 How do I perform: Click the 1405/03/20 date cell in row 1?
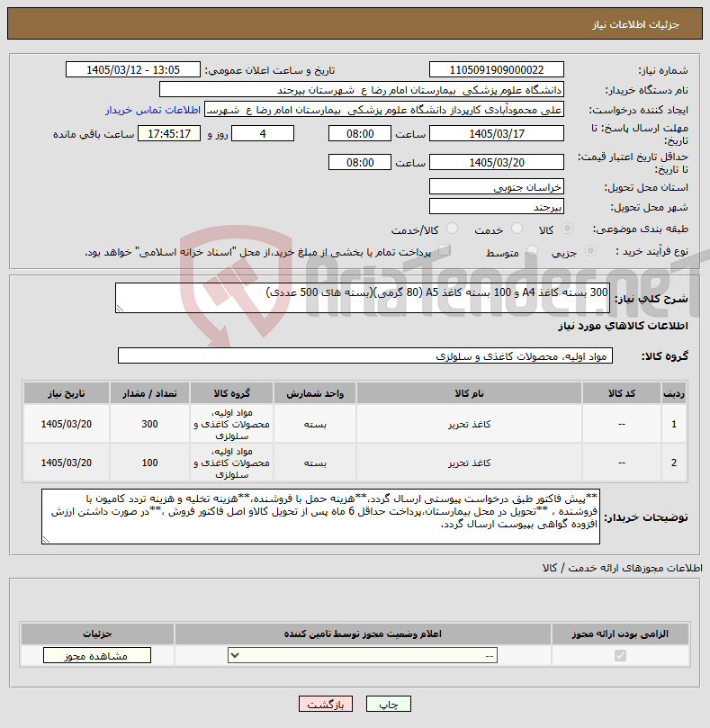pyautogui.click(x=67, y=424)
